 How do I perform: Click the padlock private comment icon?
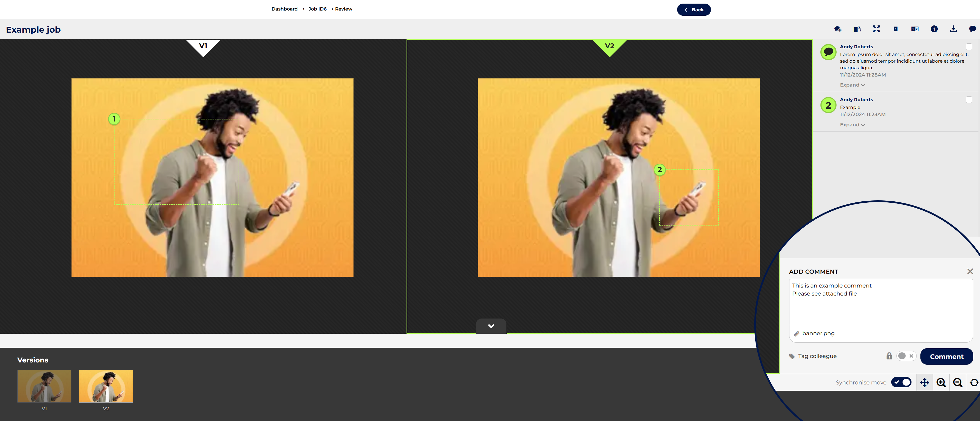(889, 356)
